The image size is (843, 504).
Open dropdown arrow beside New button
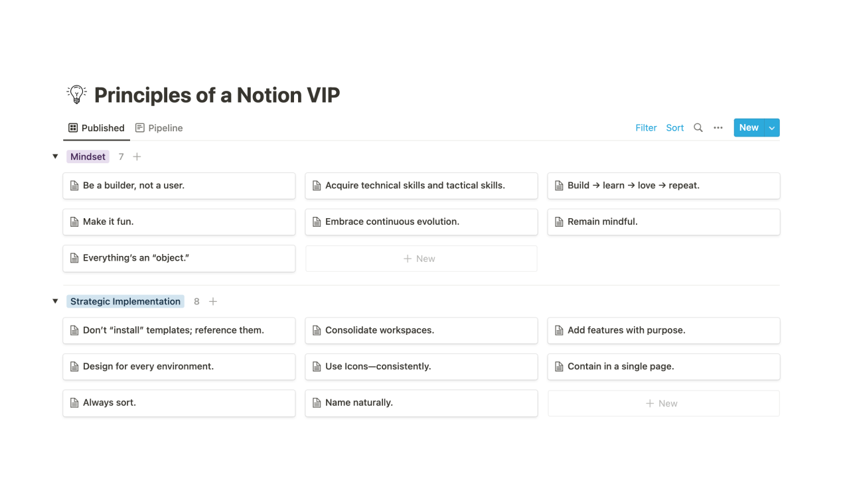pos(772,128)
